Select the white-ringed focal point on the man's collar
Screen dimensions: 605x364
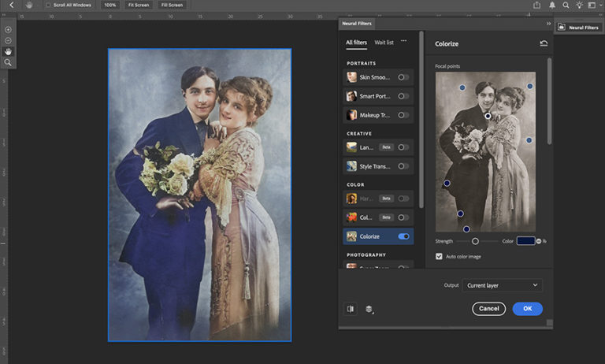coord(488,116)
